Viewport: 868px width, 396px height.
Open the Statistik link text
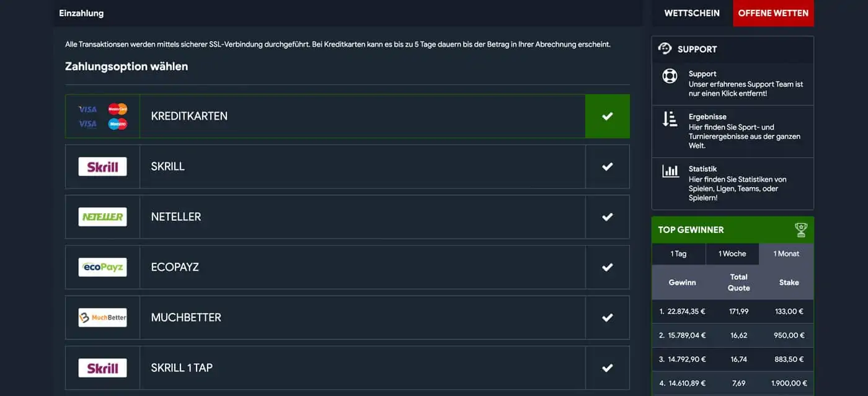coord(702,169)
